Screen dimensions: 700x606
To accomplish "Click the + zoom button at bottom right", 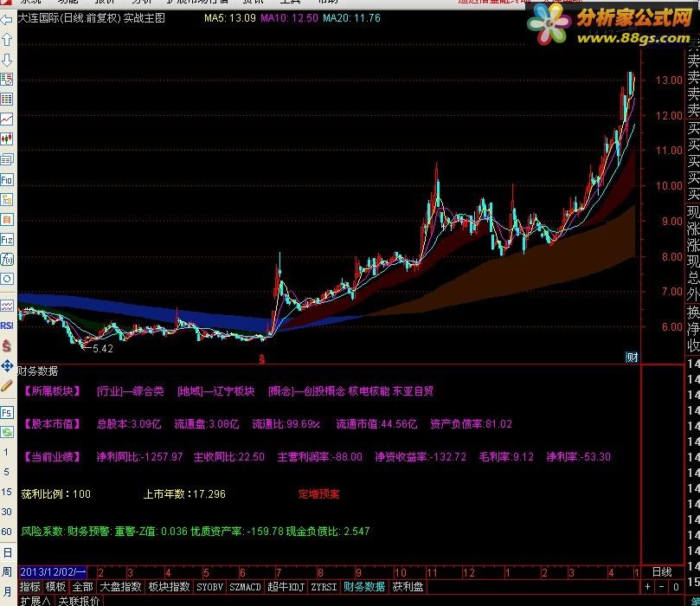I will (x=647, y=586).
